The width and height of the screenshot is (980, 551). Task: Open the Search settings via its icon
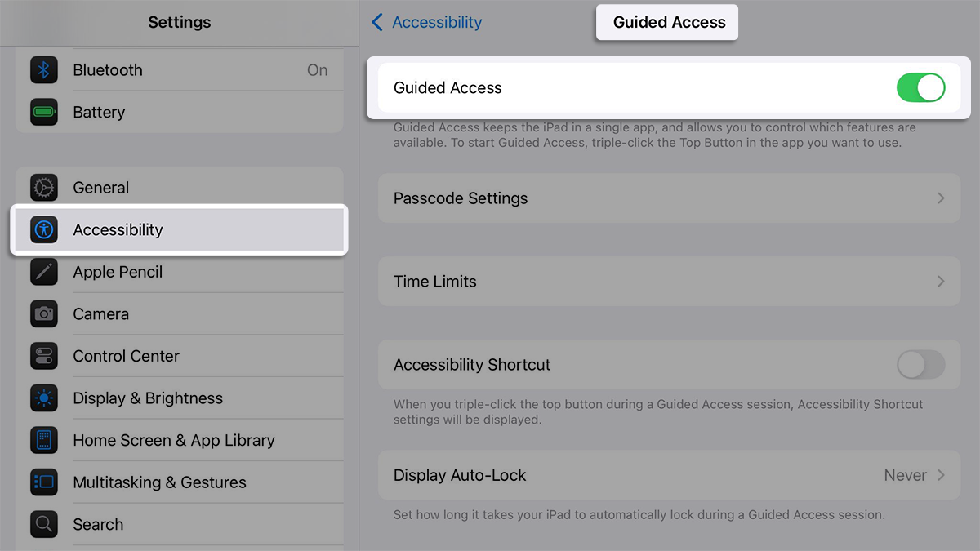(44, 524)
